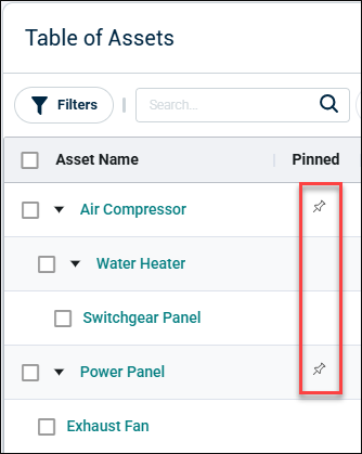Screen dimensions: 362x454
Task: Check the Exhaust Fan row checkbox
Action: coord(47,427)
